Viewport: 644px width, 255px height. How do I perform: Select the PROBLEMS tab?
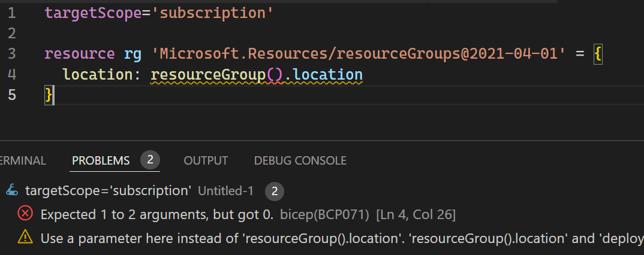coord(101,160)
